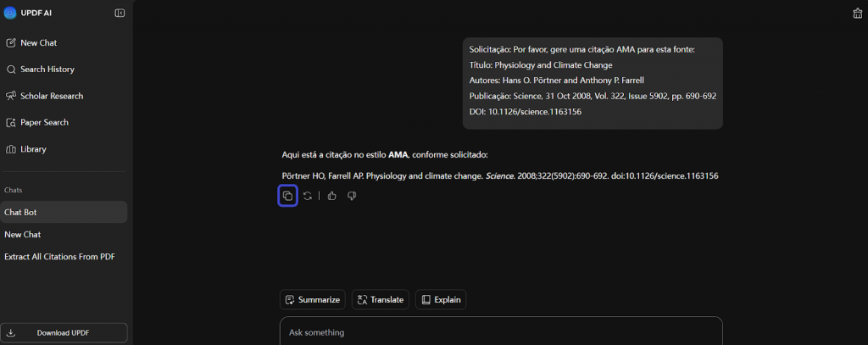Click the Translate button

pyautogui.click(x=381, y=299)
